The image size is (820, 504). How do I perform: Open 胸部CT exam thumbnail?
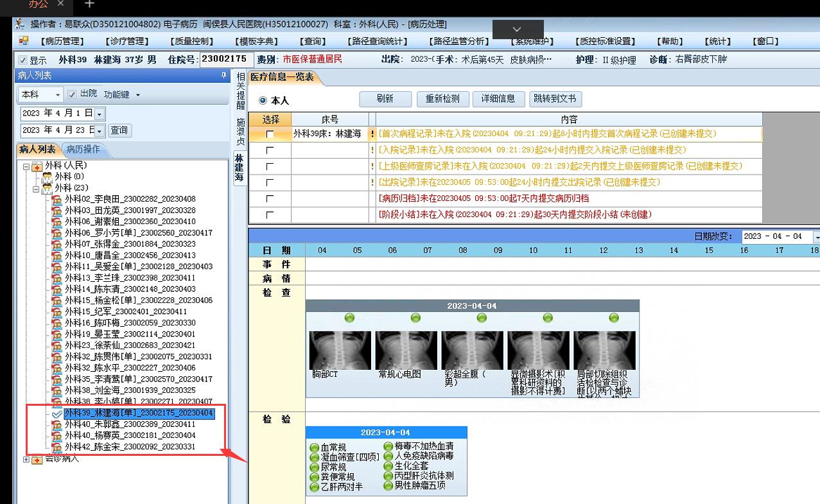(340, 351)
